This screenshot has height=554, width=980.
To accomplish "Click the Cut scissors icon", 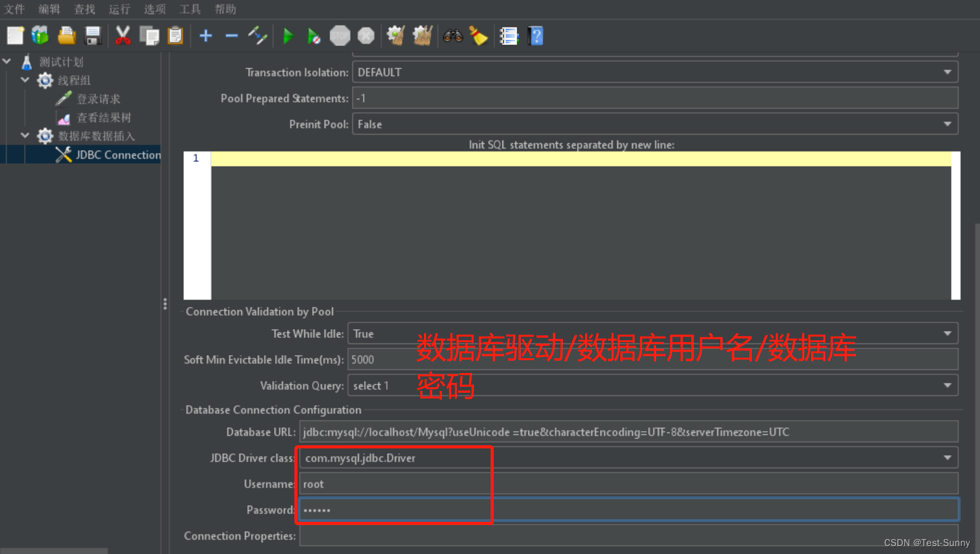I will click(123, 36).
